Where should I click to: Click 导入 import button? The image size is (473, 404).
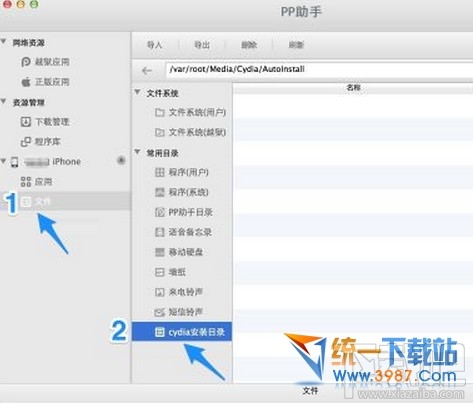(155, 45)
